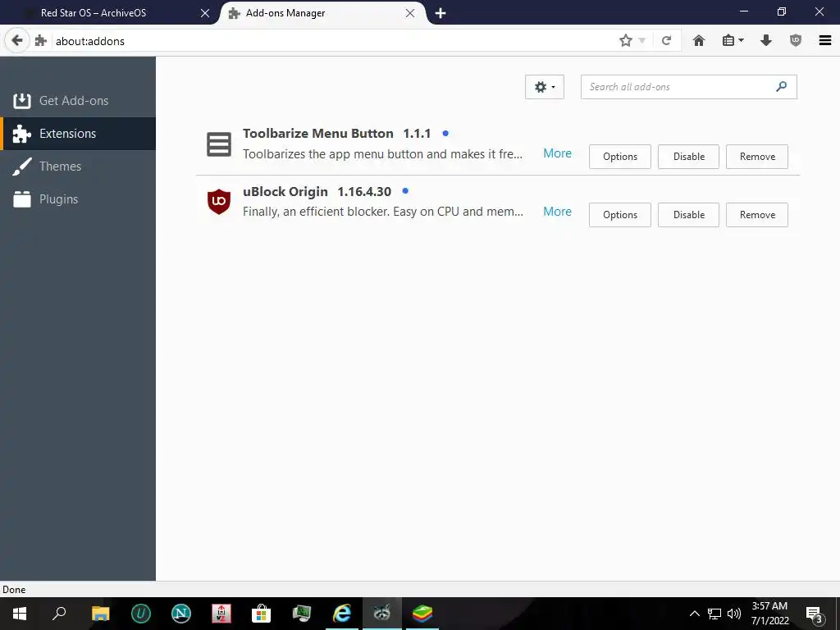Show hidden system tray icons

pyautogui.click(x=694, y=614)
